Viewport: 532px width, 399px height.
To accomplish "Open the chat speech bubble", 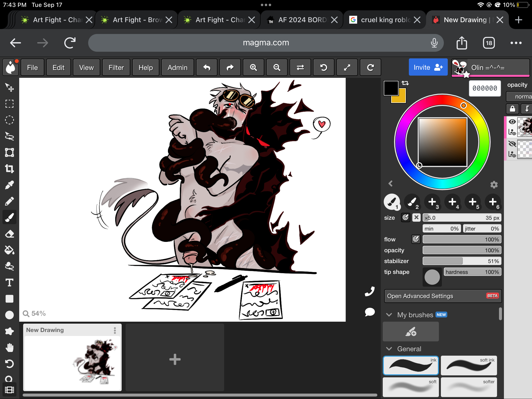I will click(x=369, y=312).
